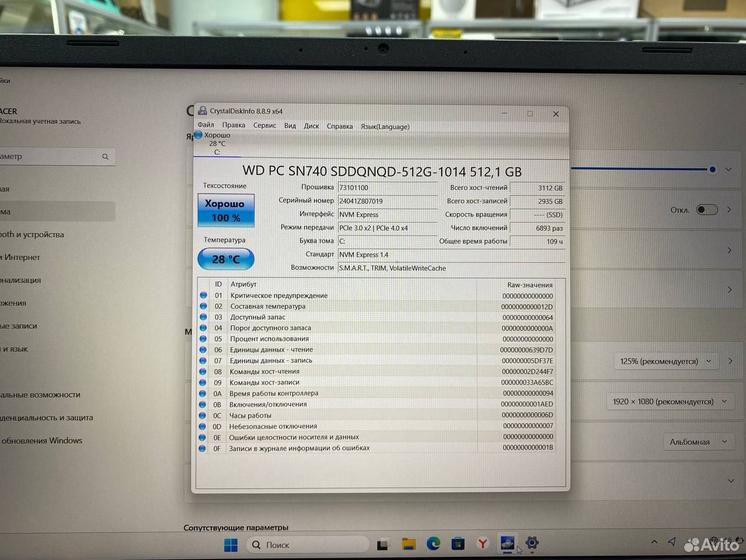Click status dot of Процент использования row
The width and height of the screenshot is (746, 560).
click(x=203, y=339)
